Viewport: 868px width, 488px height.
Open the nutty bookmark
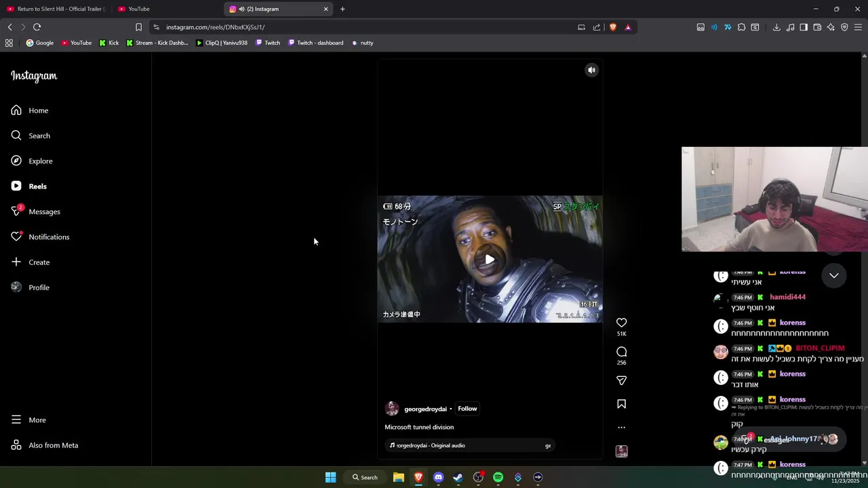pos(362,43)
